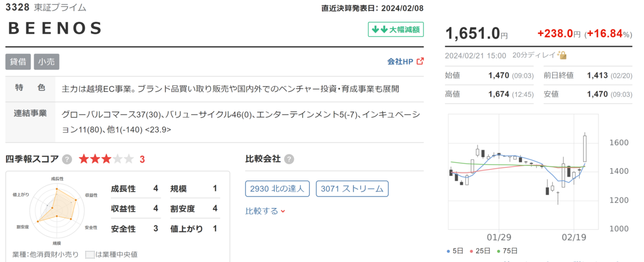Click the 連結事業 row label
This screenshot has width=644, height=262.
pos(30,113)
